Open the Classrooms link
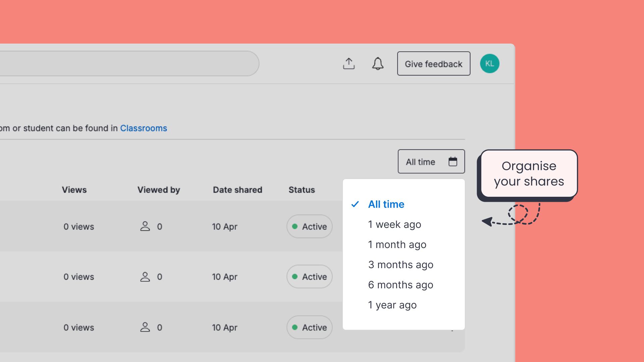The width and height of the screenshot is (644, 362). 144,128
